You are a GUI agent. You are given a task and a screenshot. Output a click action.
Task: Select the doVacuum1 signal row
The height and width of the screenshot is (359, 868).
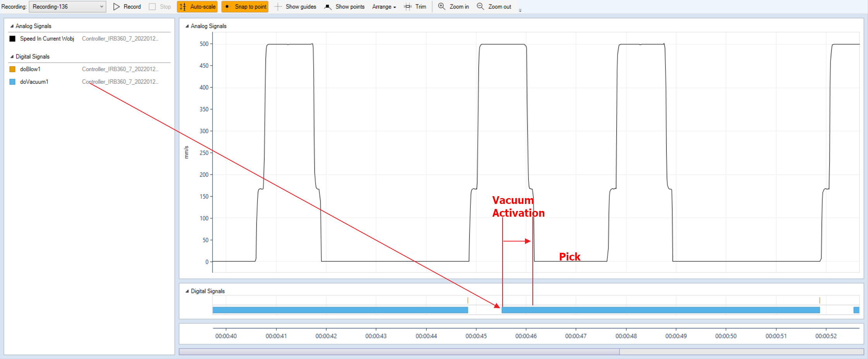[89, 82]
